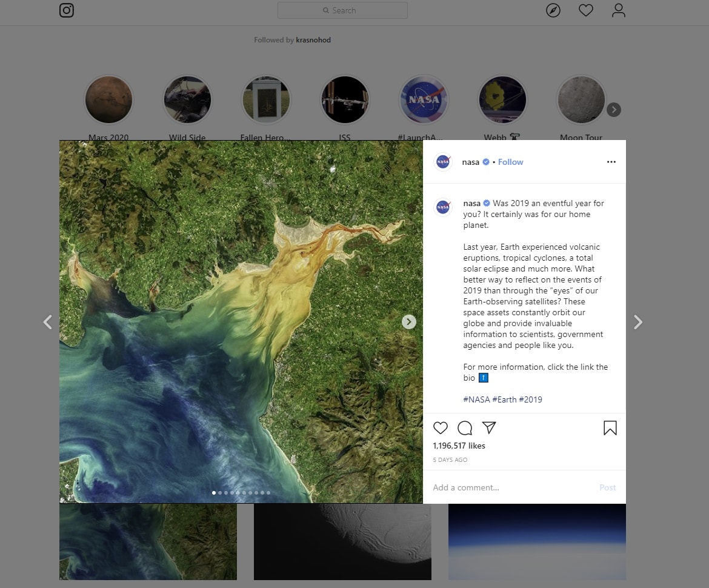The width and height of the screenshot is (709, 588).
Task: Open the #Earth hashtag link
Action: 504,399
